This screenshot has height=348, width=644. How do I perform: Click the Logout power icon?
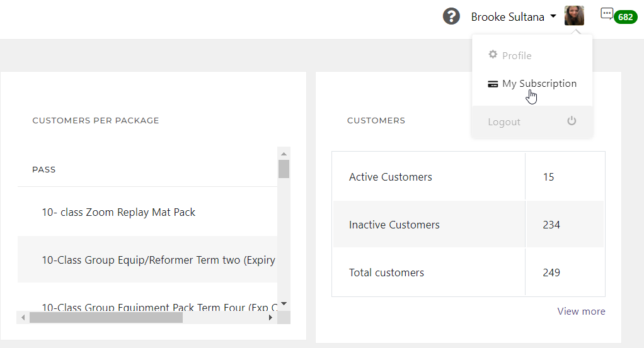click(572, 121)
